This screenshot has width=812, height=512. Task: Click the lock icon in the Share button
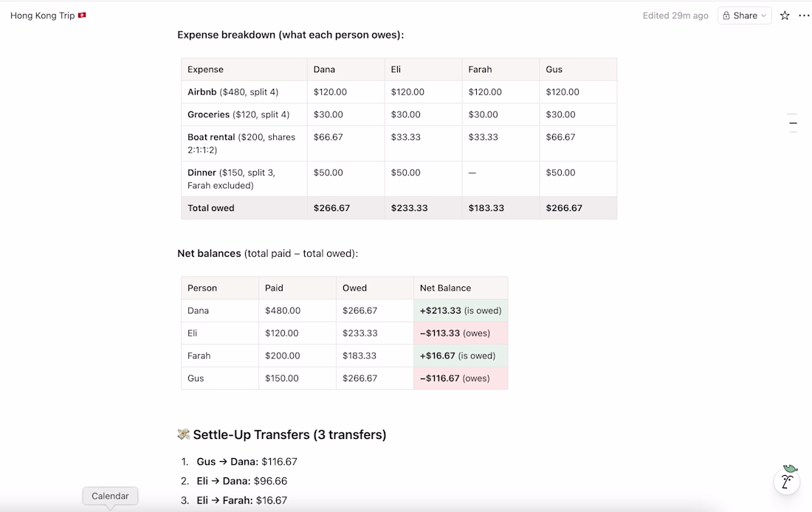(x=726, y=15)
